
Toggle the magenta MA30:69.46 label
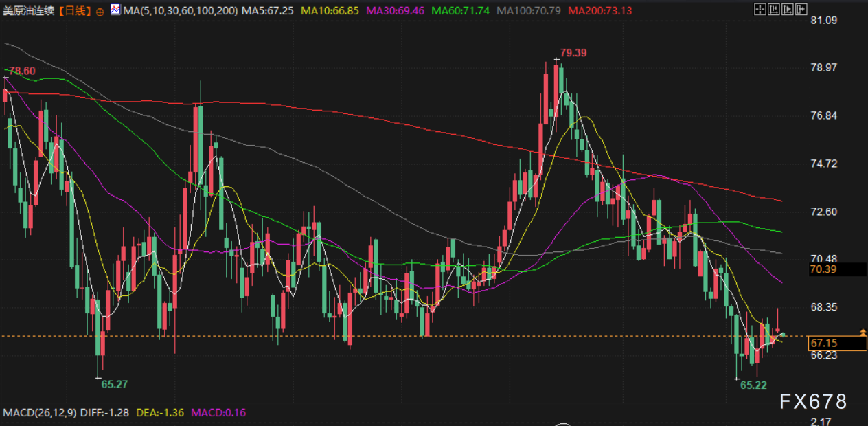pos(396,11)
